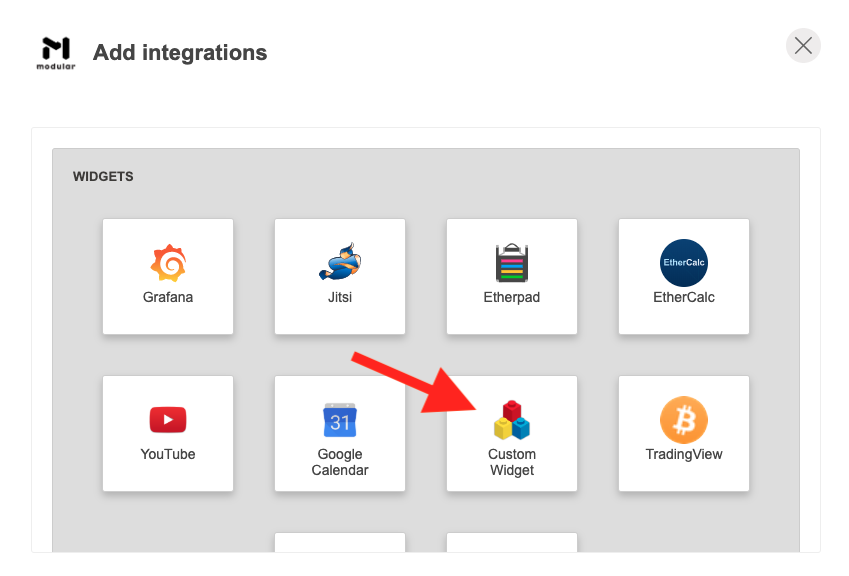The width and height of the screenshot is (849, 576).
Task: Pick the TradingView Bitcoin coin icon
Action: [x=684, y=419]
